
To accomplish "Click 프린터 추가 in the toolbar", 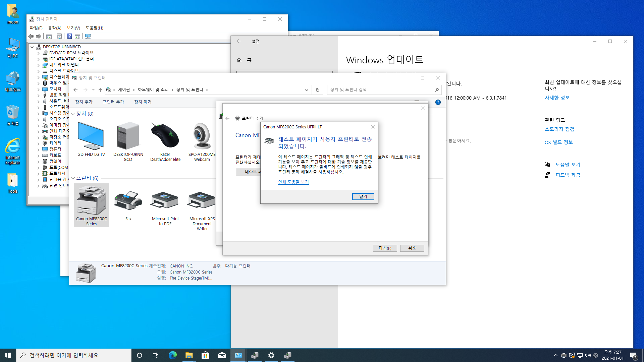I will (x=113, y=102).
